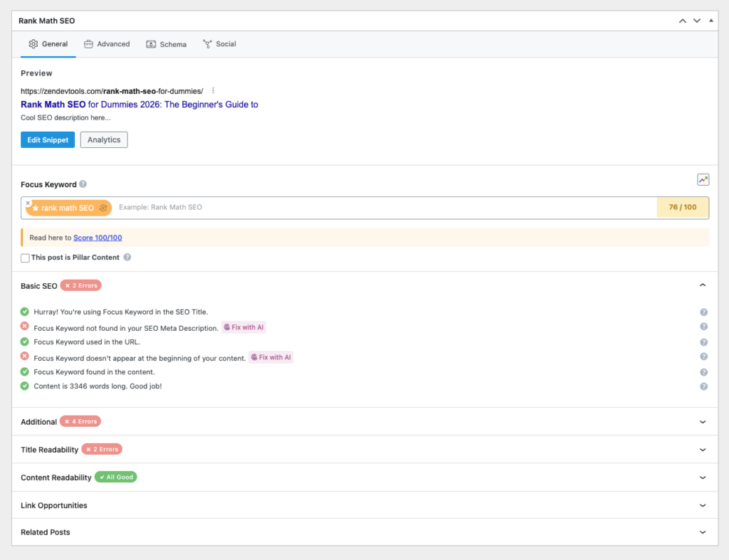Image resolution: width=729 pixels, height=560 pixels.
Task: Click the Additional 4 Errors badge
Action: coord(80,421)
